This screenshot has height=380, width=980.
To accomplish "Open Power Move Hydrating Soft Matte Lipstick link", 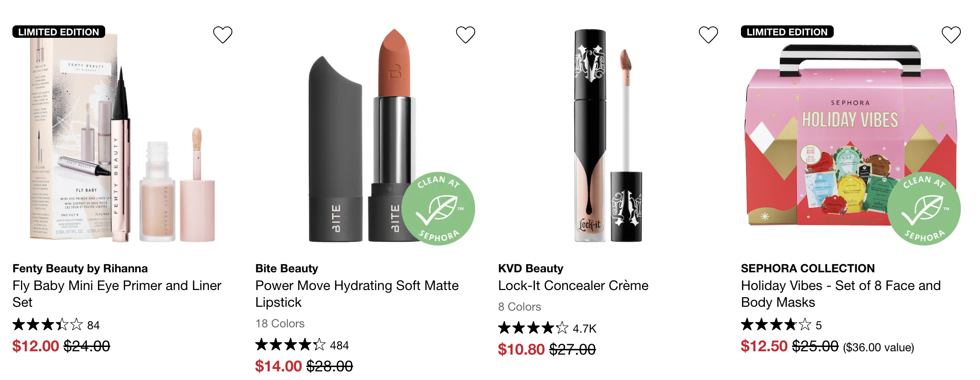I will [357, 294].
